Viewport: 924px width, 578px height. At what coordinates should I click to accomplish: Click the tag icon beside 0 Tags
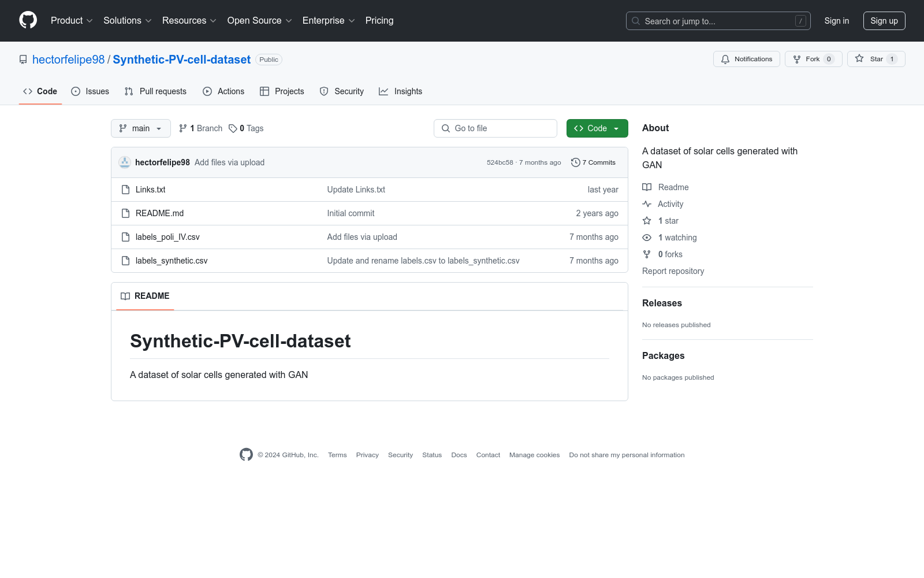coord(233,128)
